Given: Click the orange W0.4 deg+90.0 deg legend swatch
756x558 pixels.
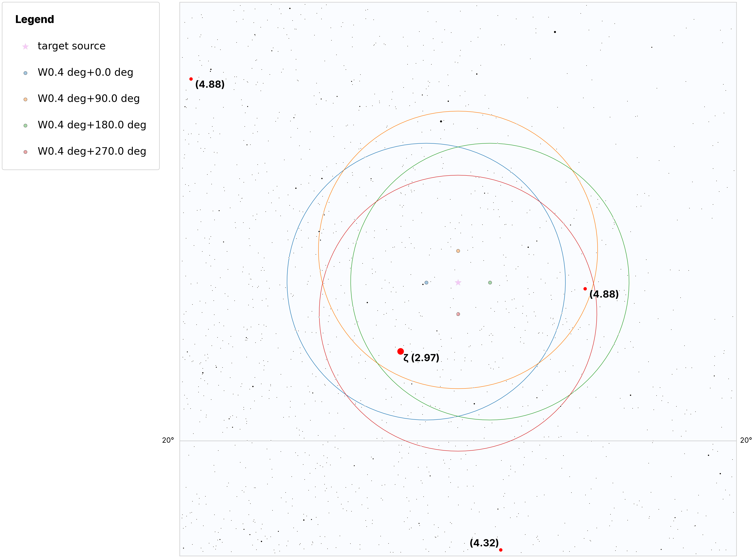Looking at the screenshot, I should pyautogui.click(x=25, y=99).
